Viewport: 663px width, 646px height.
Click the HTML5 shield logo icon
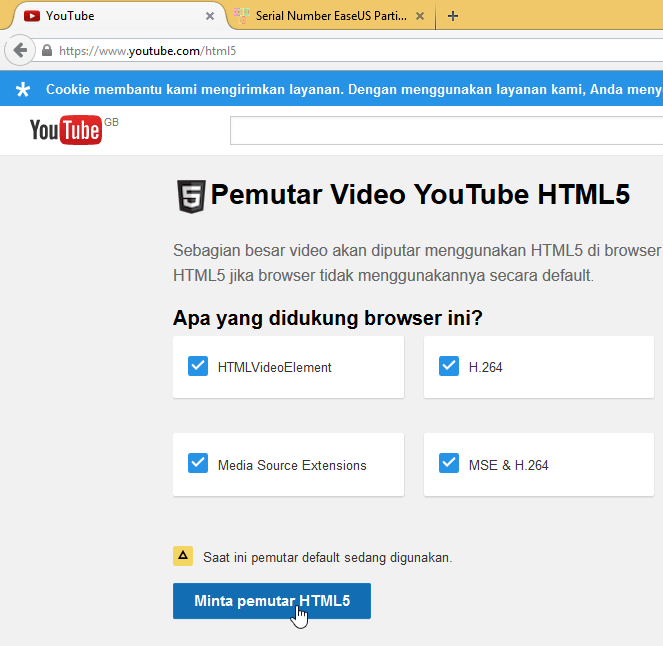[x=191, y=196]
